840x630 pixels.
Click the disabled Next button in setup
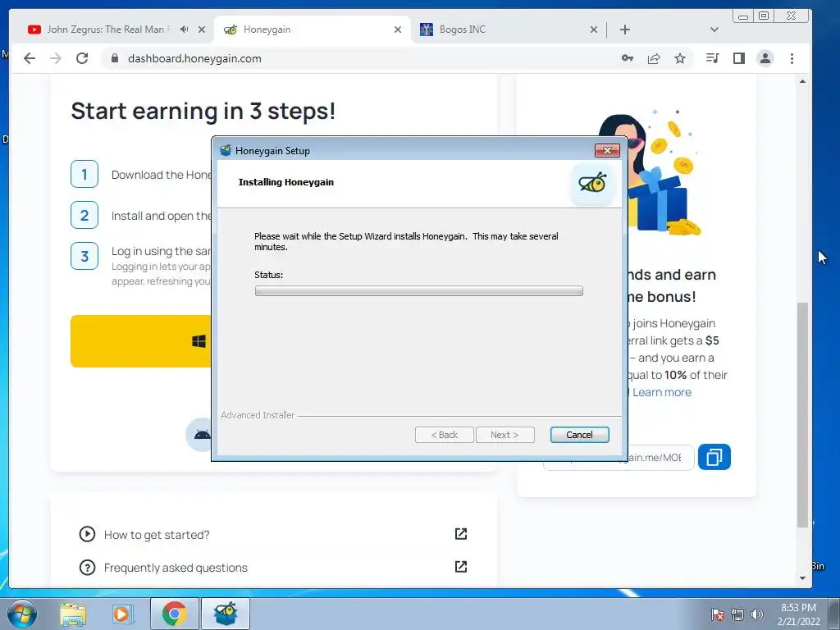tap(504, 435)
